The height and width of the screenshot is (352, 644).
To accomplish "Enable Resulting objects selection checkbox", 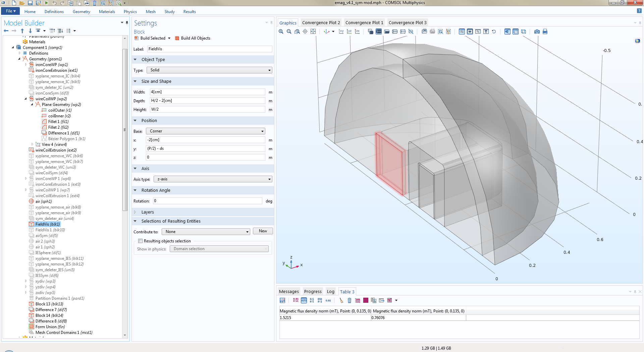I will click(x=141, y=241).
